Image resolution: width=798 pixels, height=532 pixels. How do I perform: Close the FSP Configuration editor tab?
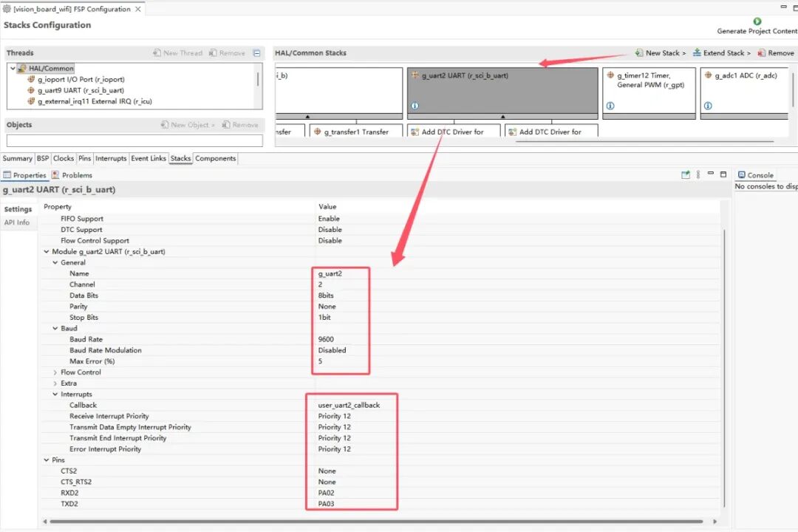(x=138, y=9)
